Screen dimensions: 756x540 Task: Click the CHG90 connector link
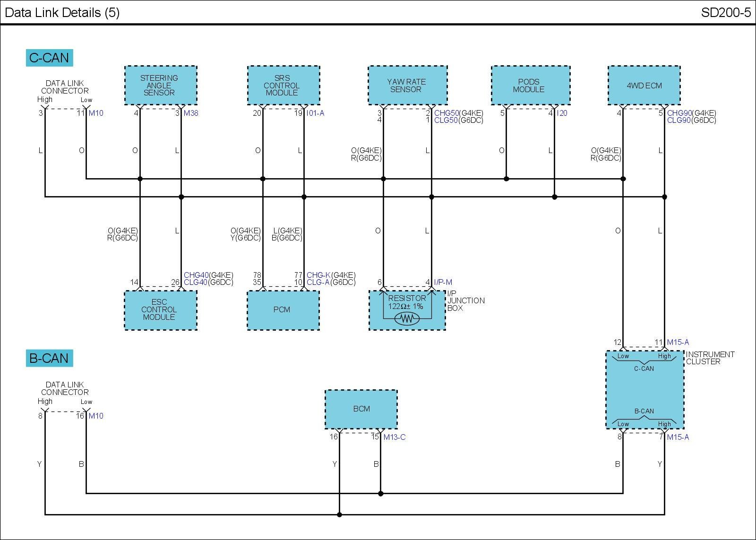coord(679,113)
